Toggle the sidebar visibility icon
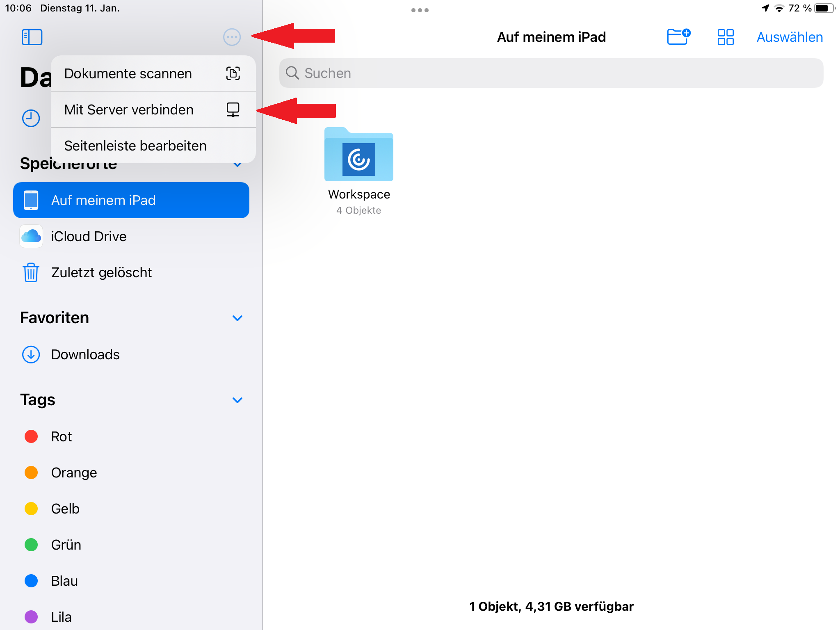840x630 pixels. click(32, 37)
